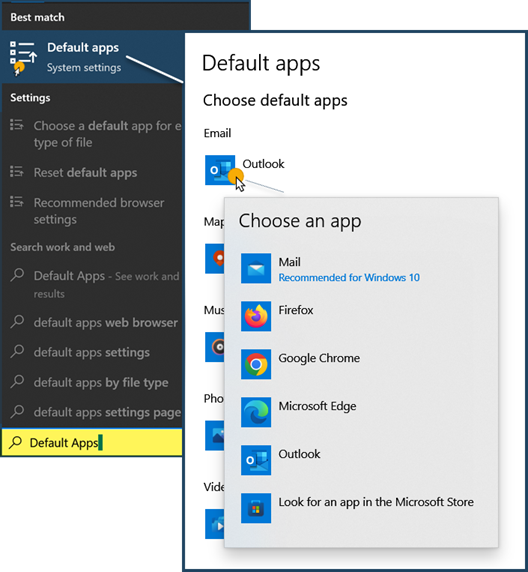The width and height of the screenshot is (528, 572).
Task: Click the Google Chrome icon in app list
Action: click(256, 364)
